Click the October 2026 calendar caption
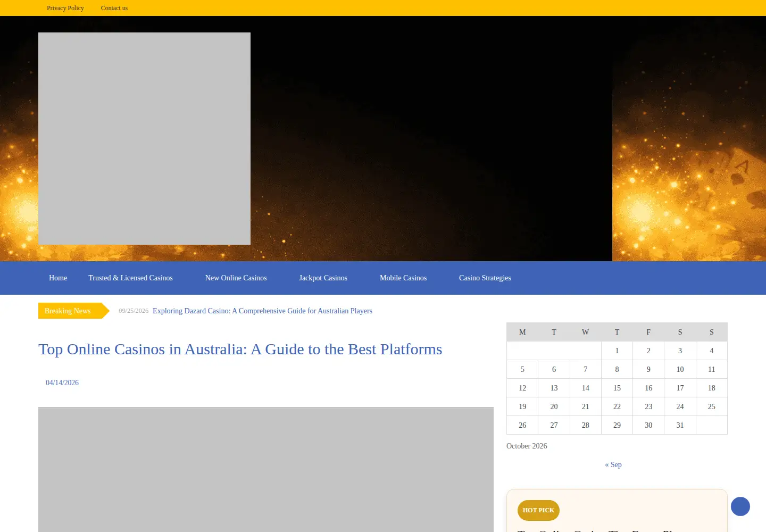766x532 pixels. [x=527, y=446]
